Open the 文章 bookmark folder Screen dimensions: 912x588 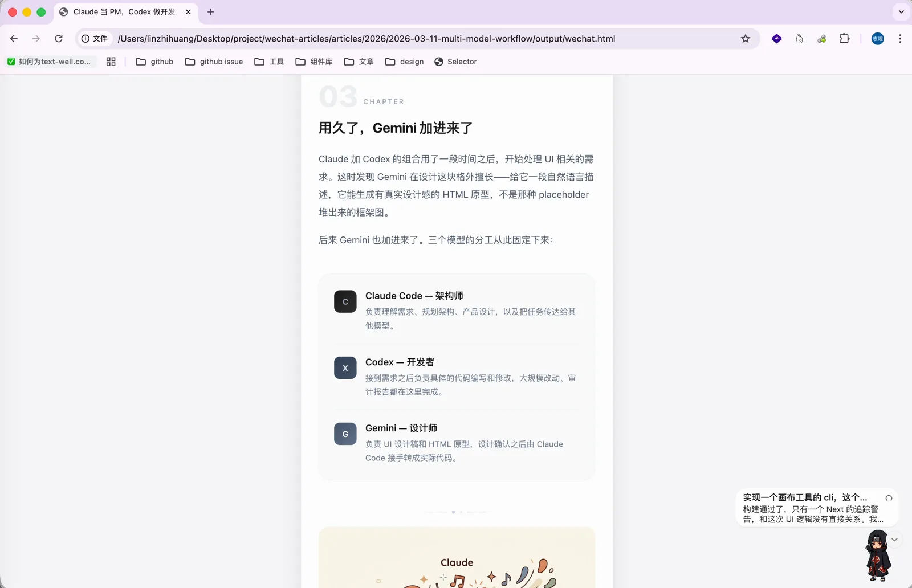(359, 62)
